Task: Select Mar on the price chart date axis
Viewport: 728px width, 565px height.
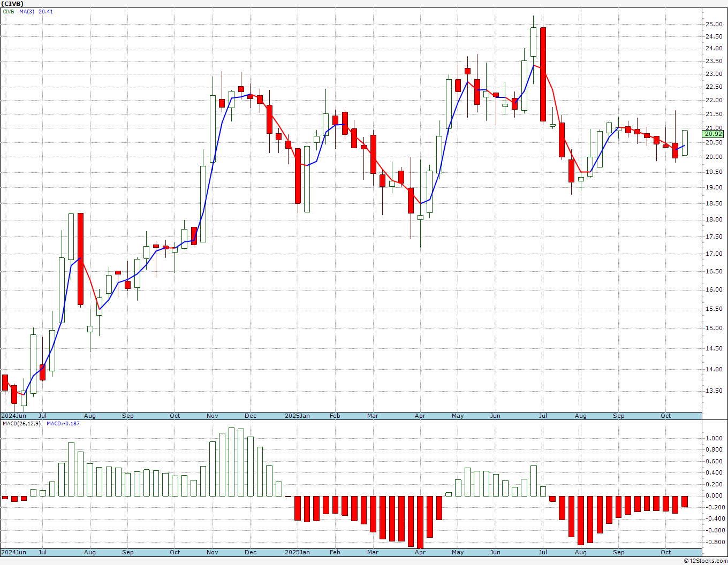Action: (373, 416)
